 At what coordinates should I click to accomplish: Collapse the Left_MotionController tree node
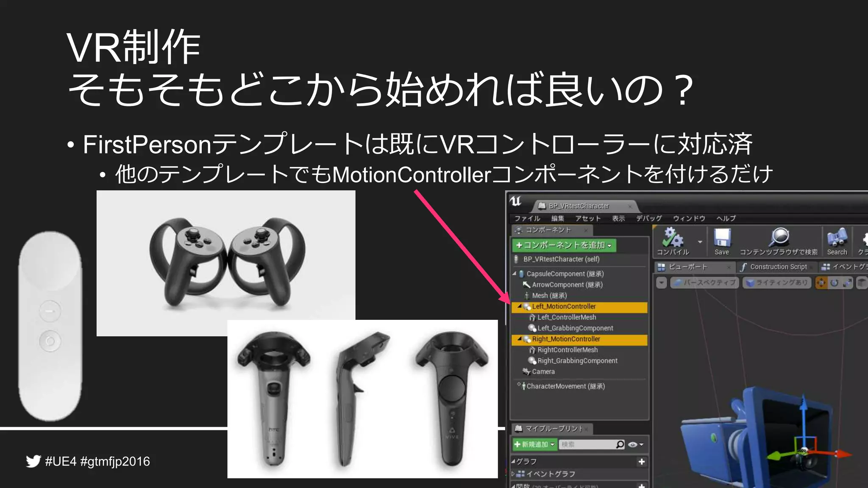click(519, 306)
